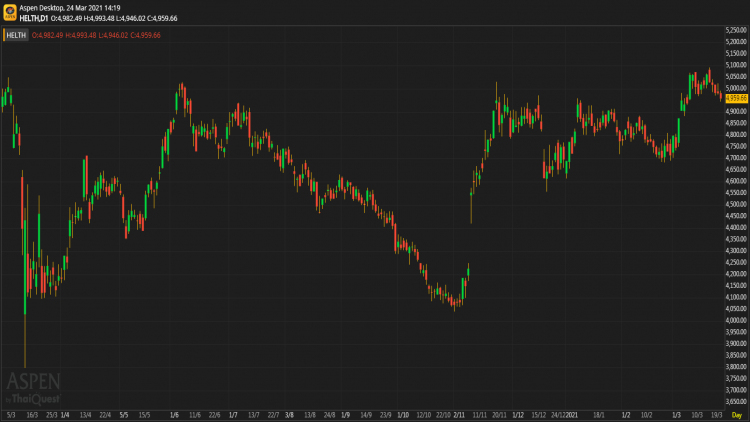Click the 1/4 date axis label

(x=65, y=415)
